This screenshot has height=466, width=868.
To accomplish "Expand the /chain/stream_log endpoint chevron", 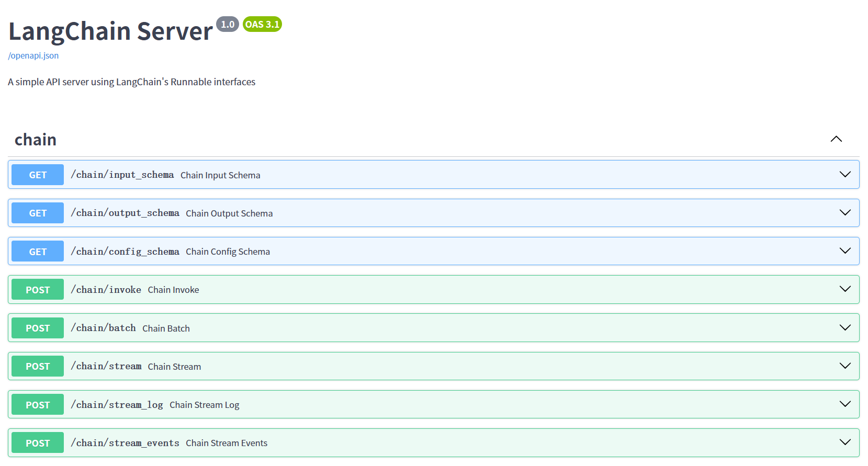I will click(x=845, y=404).
